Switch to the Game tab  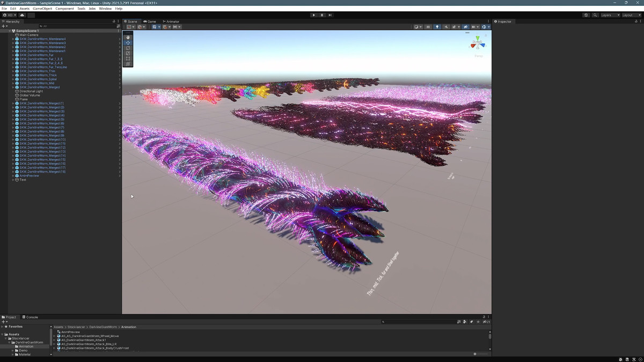[x=150, y=21]
